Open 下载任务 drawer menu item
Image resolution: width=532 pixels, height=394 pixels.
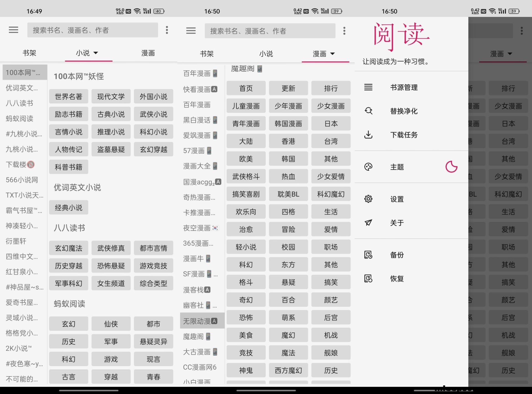(x=411, y=135)
